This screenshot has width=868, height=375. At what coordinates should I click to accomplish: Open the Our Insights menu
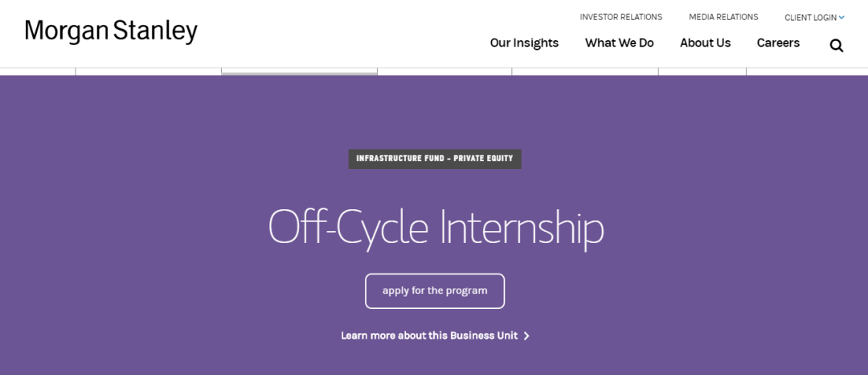point(524,43)
